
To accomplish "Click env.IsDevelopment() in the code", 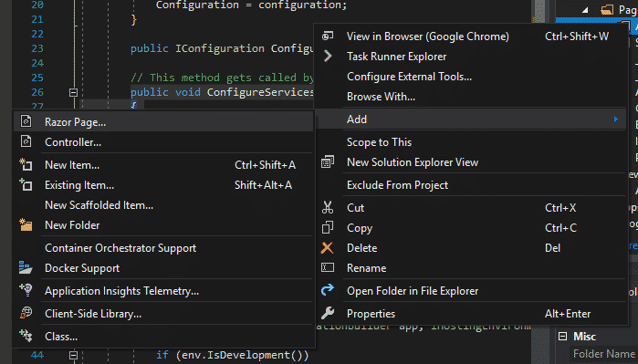I will pyautogui.click(x=242, y=355).
